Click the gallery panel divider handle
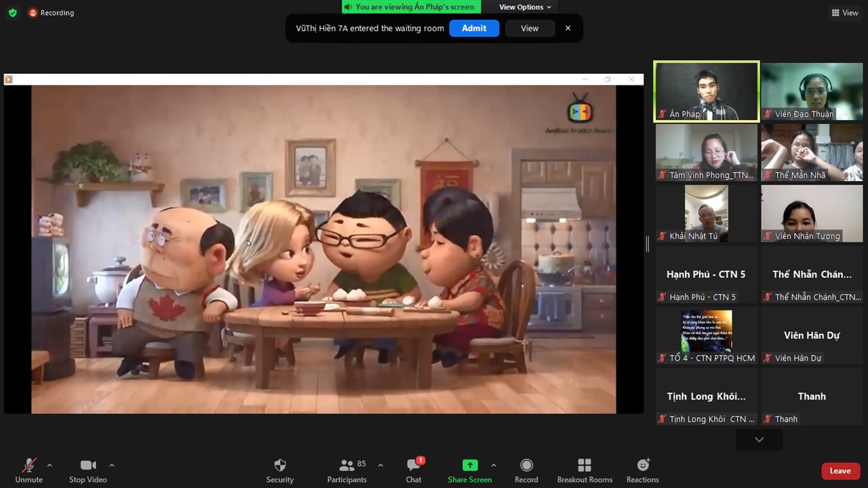Screen dimensions: 868x488 tap(648, 244)
